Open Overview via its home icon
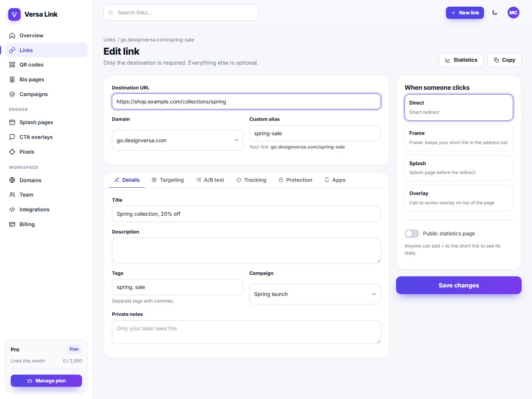The width and height of the screenshot is (532, 399). [x=12, y=35]
